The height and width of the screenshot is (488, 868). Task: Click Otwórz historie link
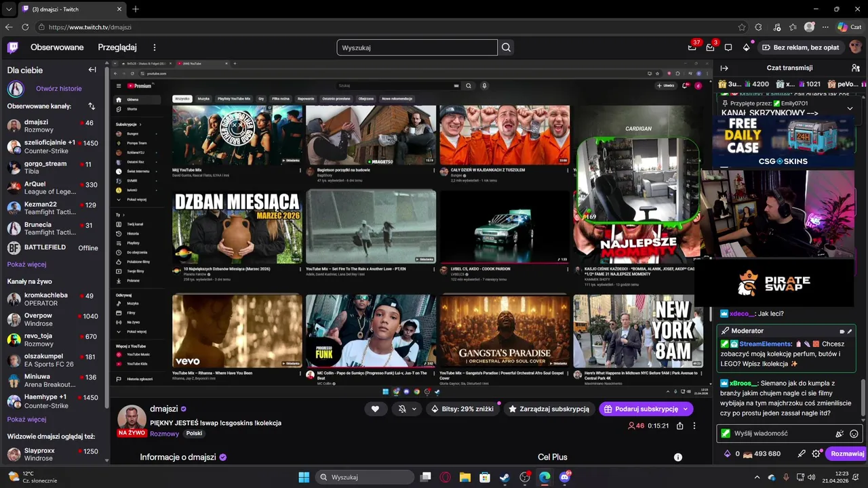[59, 89]
